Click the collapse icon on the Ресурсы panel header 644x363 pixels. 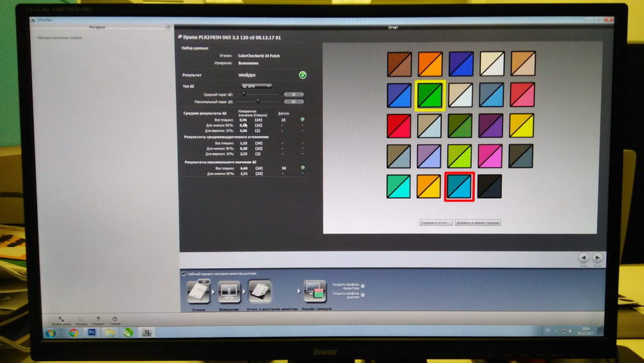click(x=168, y=27)
